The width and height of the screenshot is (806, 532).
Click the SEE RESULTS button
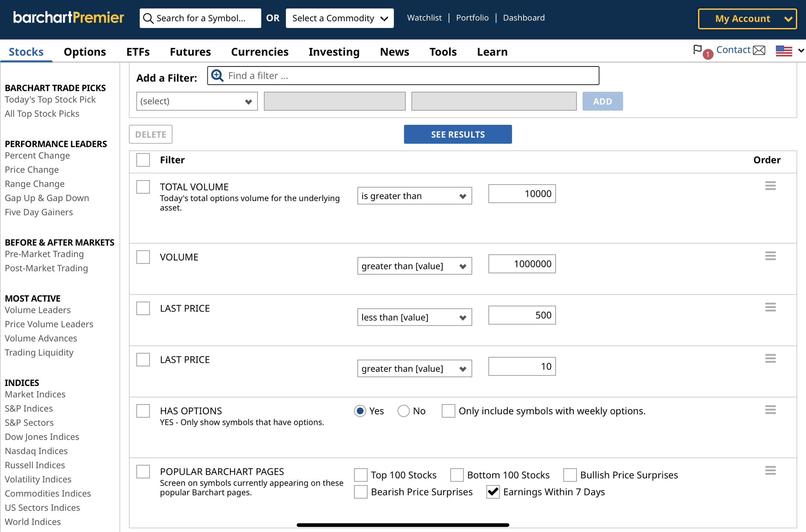coord(458,134)
